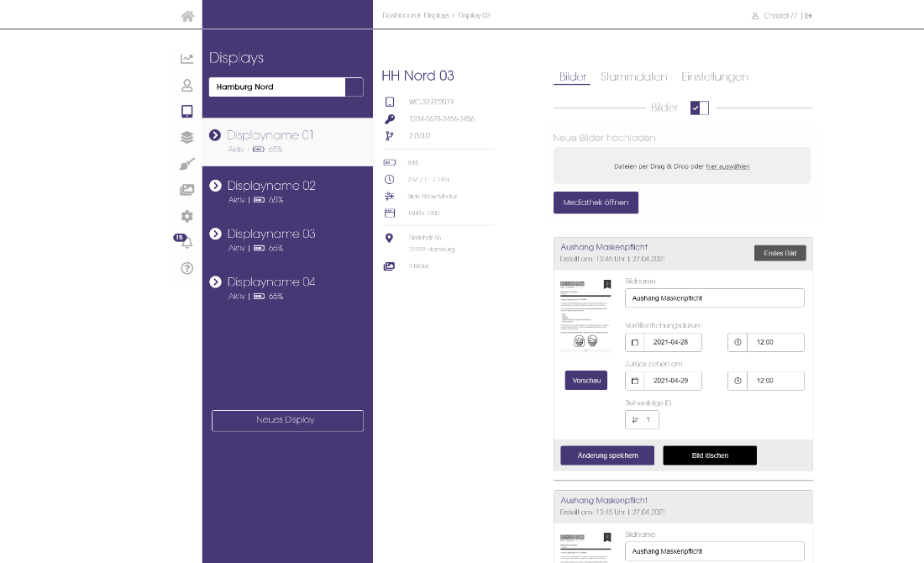Click Display 03 in breadcrumb
The image size is (924, 563).
(x=474, y=15)
